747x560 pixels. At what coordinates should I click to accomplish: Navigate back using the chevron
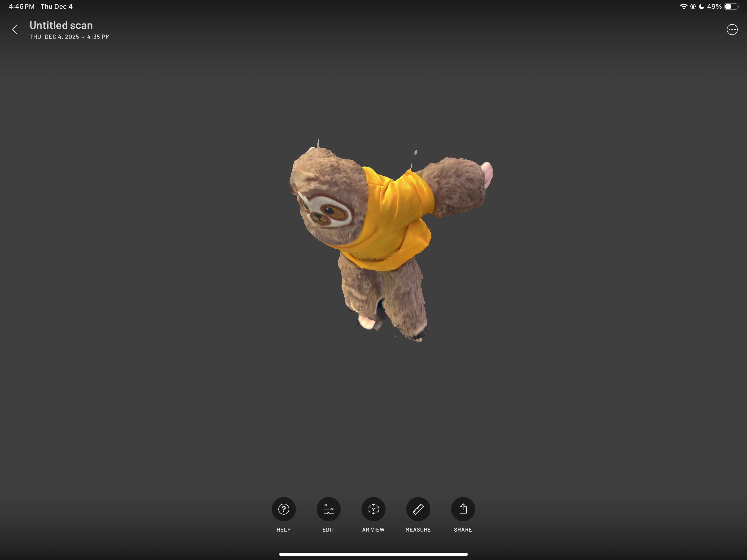(x=15, y=30)
